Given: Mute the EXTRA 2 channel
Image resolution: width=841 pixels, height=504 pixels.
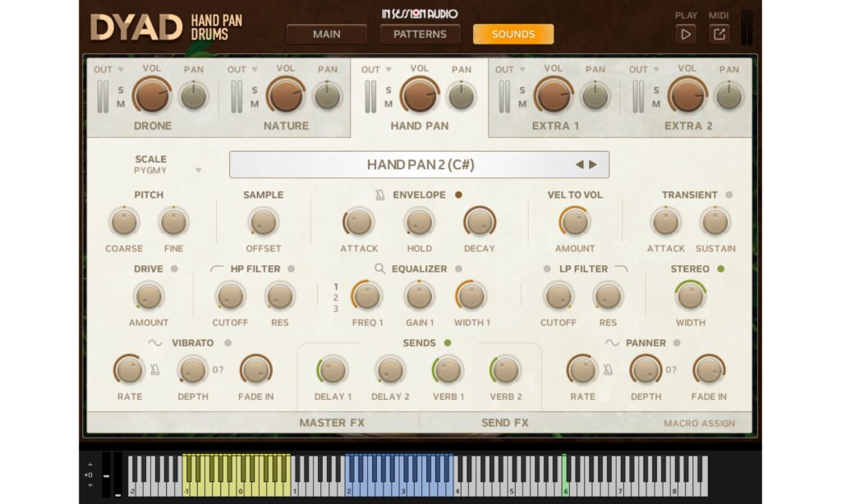Looking at the screenshot, I should tap(656, 104).
